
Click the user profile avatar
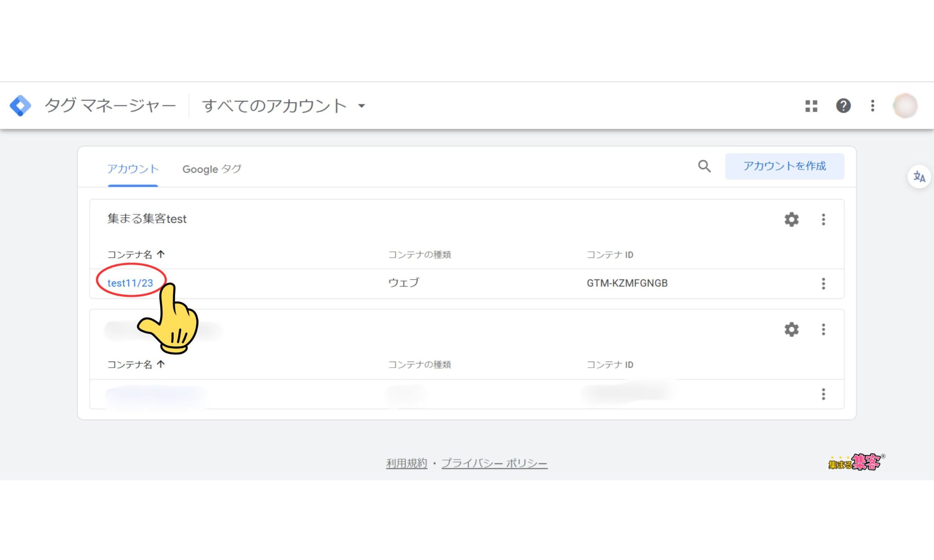tap(905, 106)
